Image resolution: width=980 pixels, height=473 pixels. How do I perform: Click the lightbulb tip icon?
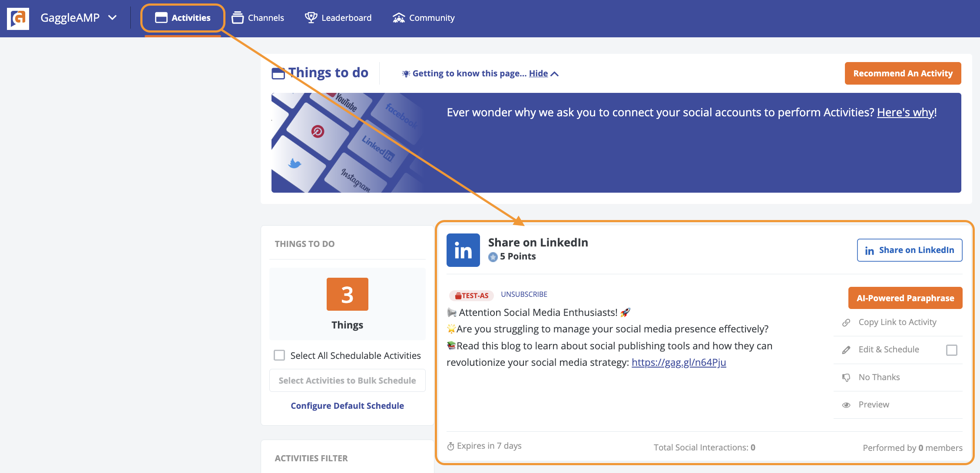click(x=406, y=74)
